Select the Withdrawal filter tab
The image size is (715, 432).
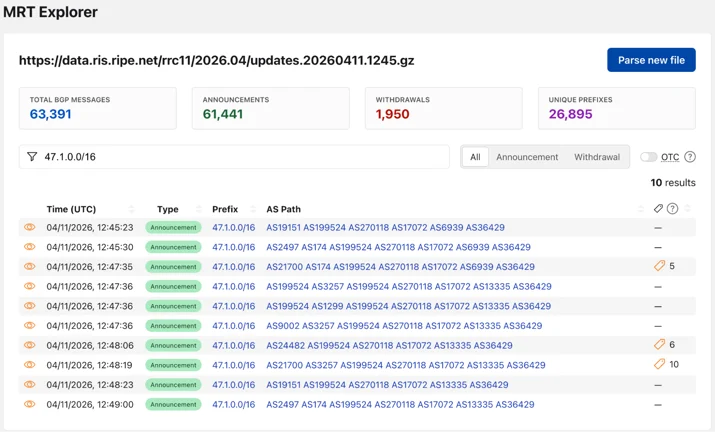[x=597, y=157]
